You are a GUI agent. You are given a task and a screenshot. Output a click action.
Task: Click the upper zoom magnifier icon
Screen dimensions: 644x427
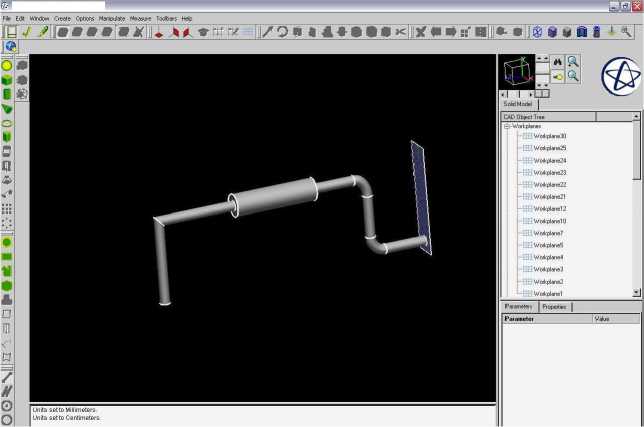click(573, 62)
